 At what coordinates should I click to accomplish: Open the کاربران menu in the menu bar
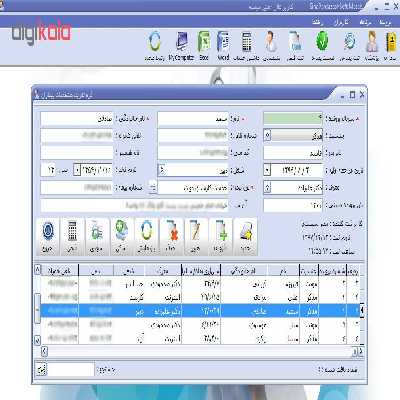(341, 22)
